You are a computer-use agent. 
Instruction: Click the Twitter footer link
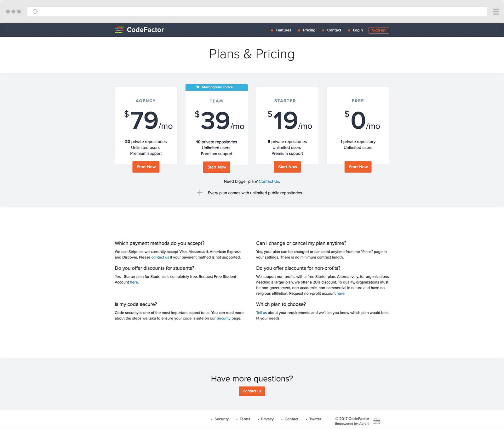pos(315,419)
